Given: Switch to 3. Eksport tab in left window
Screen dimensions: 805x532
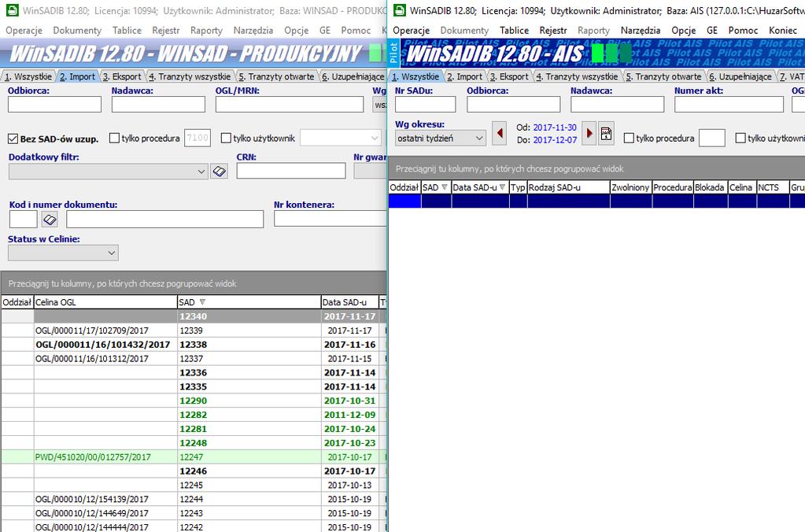Looking at the screenshot, I should click(x=122, y=76).
